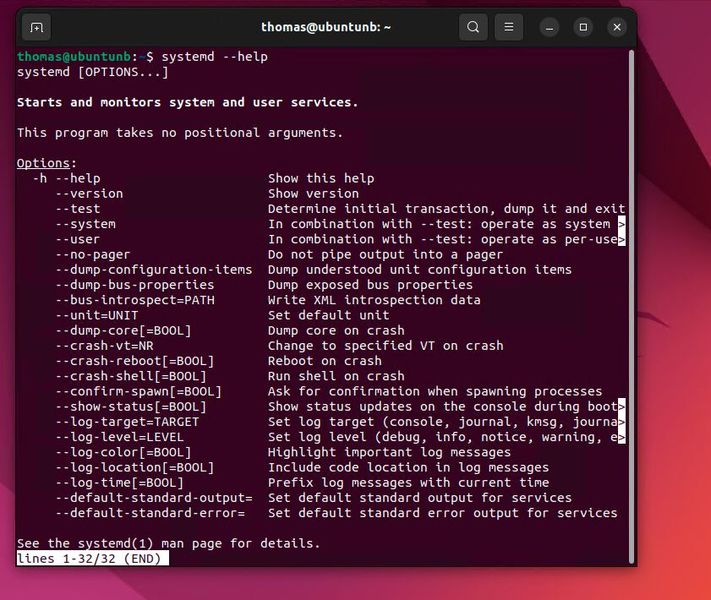Click 'Set default standard output for services'
This screenshot has height=600, width=711.
[x=420, y=498]
